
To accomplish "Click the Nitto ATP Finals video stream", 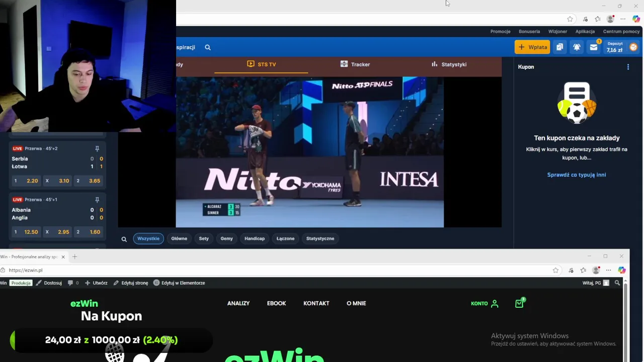I will coord(310,152).
